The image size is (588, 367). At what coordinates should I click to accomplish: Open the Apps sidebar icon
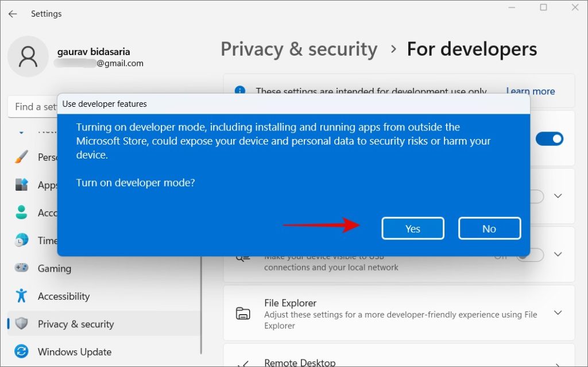coord(21,184)
